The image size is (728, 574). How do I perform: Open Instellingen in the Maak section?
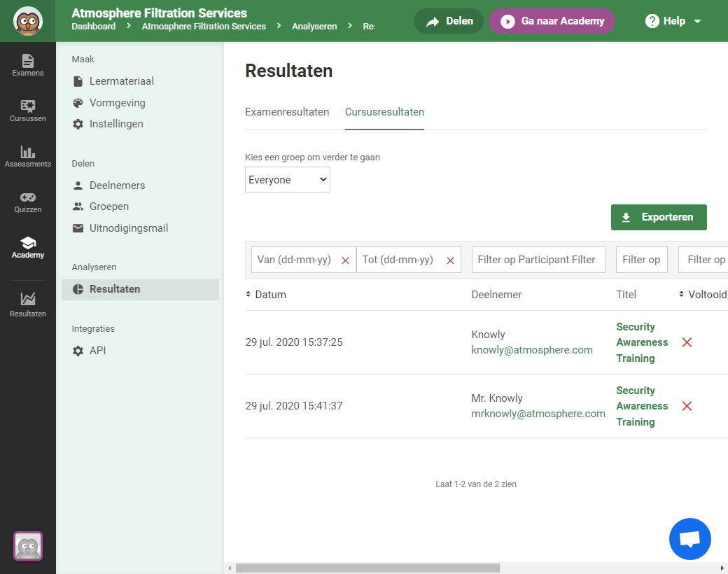[x=108, y=123]
